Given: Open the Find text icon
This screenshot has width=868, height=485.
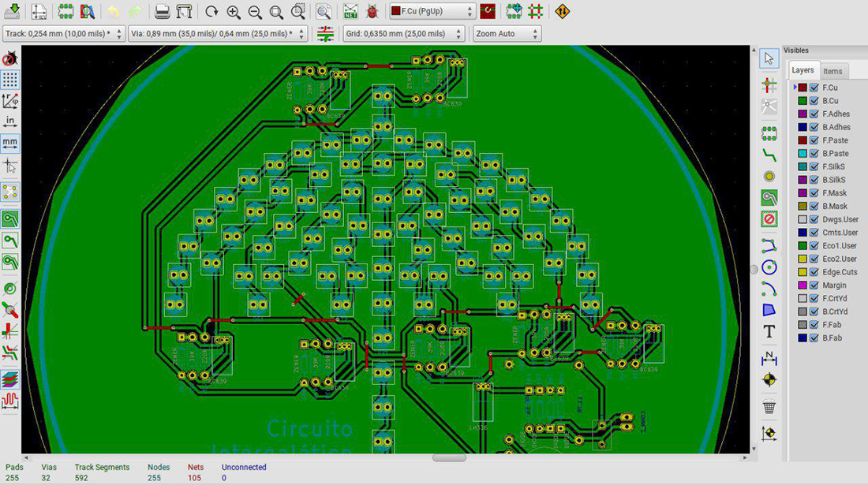Looking at the screenshot, I should pos(324,12).
